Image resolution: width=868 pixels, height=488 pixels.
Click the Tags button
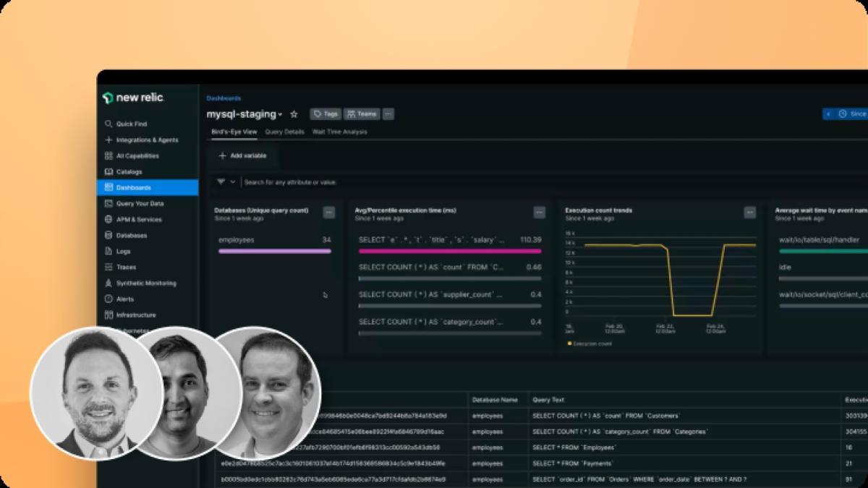pos(325,114)
